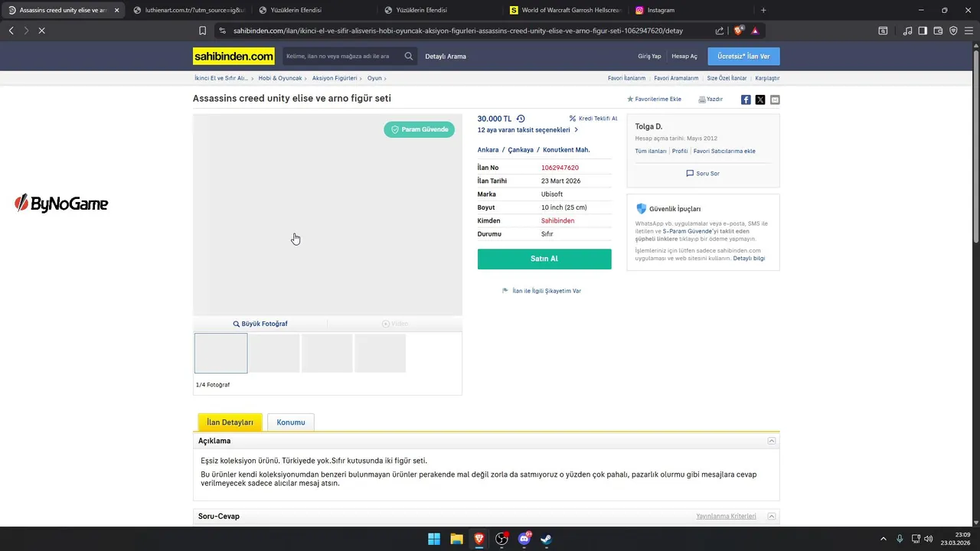Switch to World of Warcraft Garrosh tab

tap(565, 10)
